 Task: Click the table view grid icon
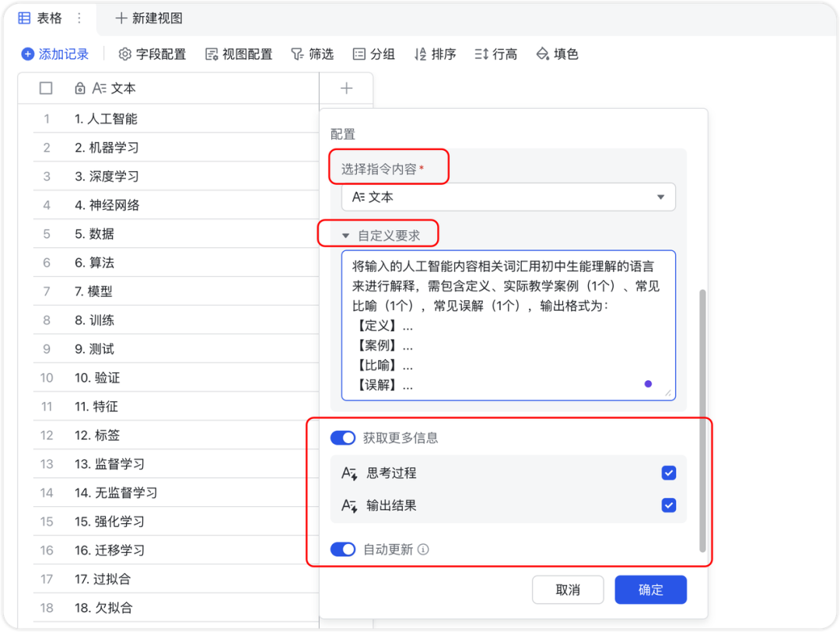coord(24,18)
